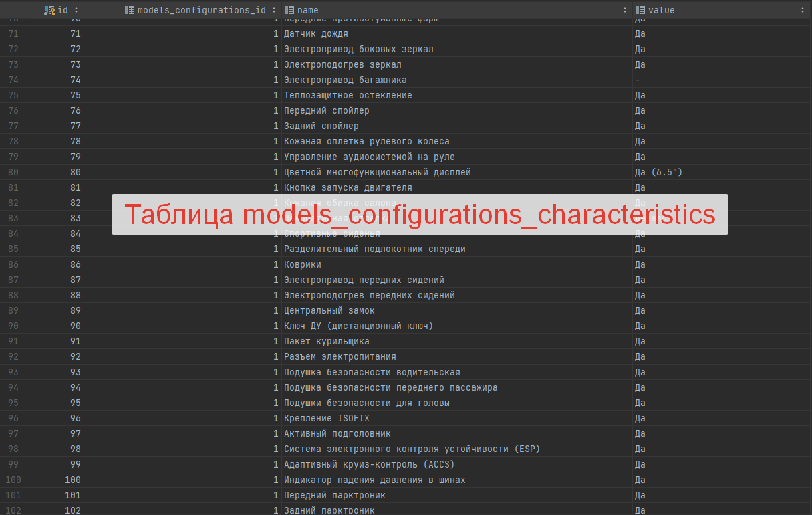
Task: Select row 85 via gutter row number
Action: click(x=13, y=249)
